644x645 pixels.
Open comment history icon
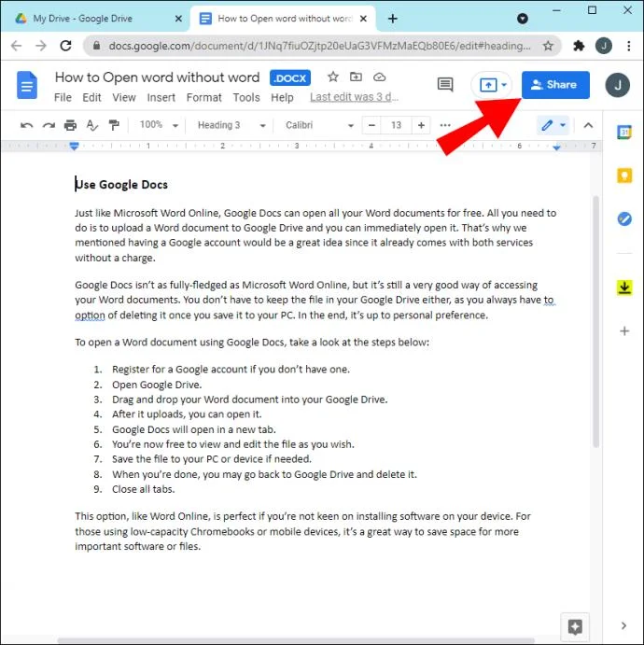tap(445, 85)
